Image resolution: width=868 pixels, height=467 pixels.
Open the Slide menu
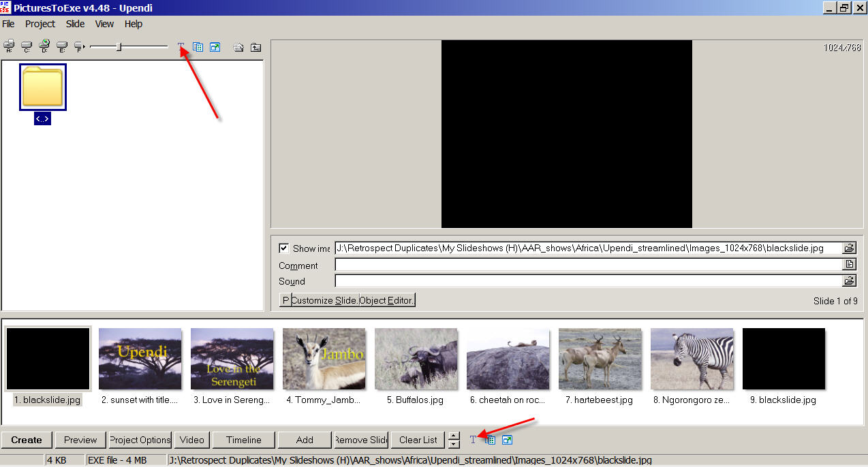coord(75,24)
